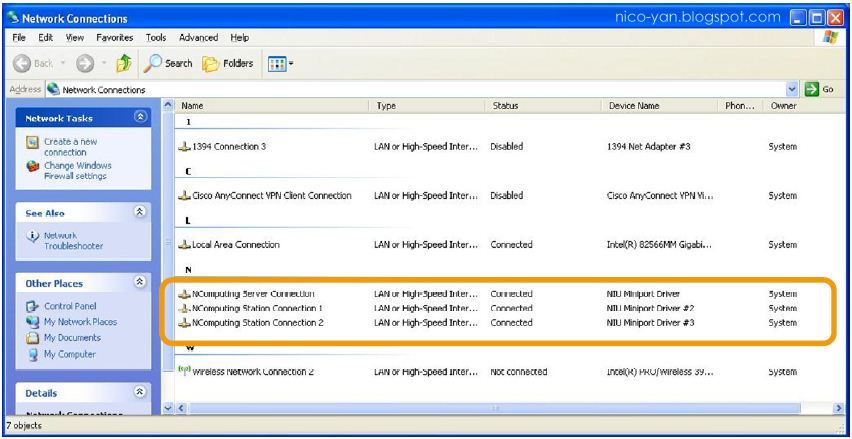The height and width of the screenshot is (439, 852).
Task: Click the horizontal scrollbar right arrow
Action: [x=838, y=407]
